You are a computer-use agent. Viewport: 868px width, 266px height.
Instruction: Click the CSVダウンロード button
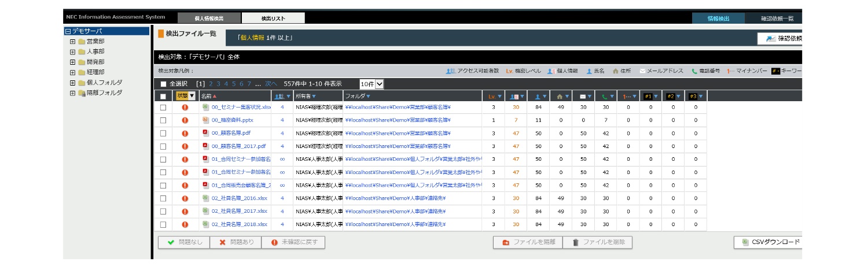(x=768, y=242)
